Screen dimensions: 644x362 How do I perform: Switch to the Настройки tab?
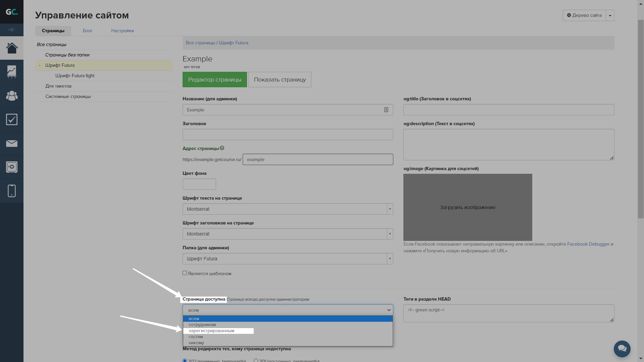[122, 31]
